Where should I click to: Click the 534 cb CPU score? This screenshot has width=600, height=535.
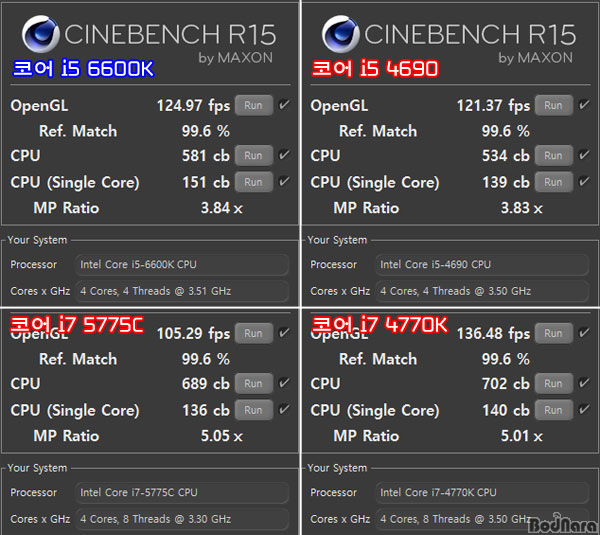point(506,156)
